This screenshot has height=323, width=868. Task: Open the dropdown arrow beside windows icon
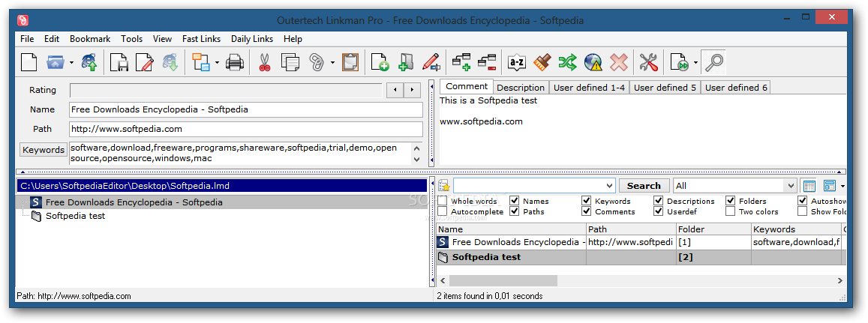tap(217, 62)
